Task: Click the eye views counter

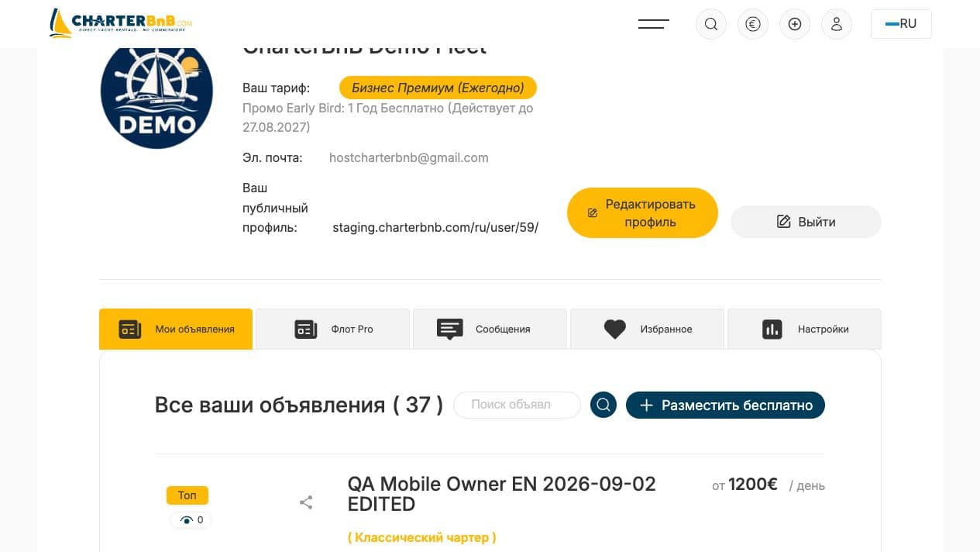Action: [x=191, y=520]
